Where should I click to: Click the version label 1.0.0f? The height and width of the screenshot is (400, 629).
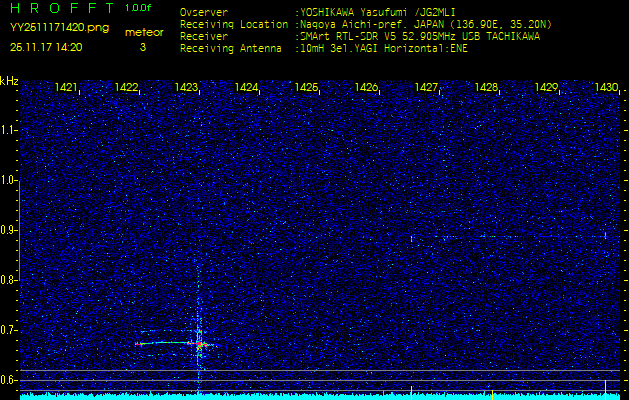[138, 8]
